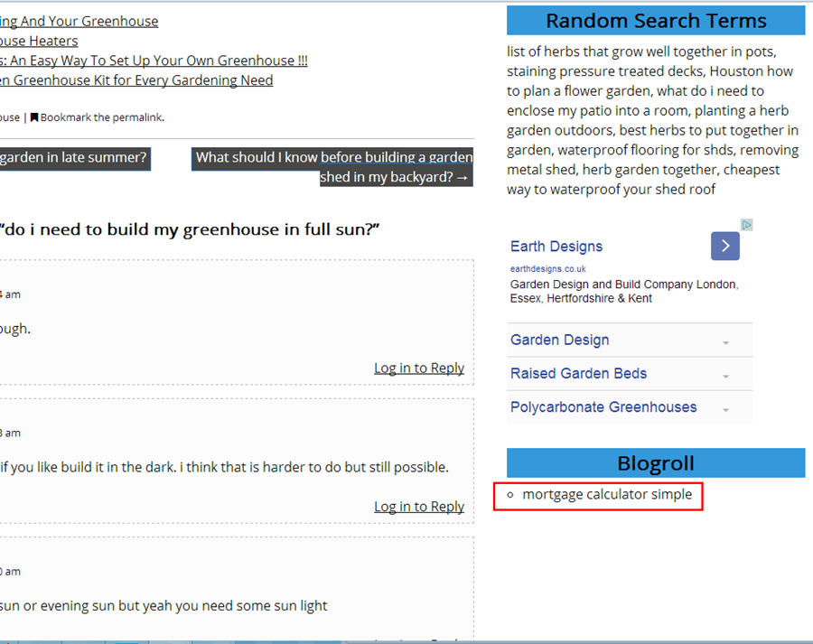813x644 pixels.
Task: Click the 'Blogroll' widget header
Action: coord(656,463)
